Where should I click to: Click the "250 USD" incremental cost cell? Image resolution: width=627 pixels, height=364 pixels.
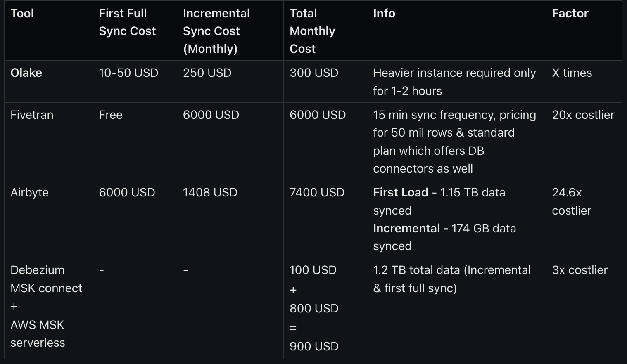pyautogui.click(x=207, y=73)
